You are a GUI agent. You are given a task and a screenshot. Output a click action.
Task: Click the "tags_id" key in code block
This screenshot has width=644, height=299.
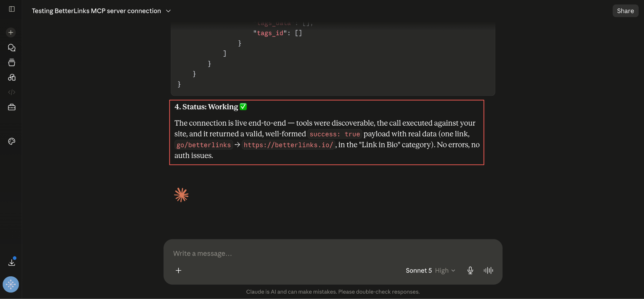coord(270,33)
